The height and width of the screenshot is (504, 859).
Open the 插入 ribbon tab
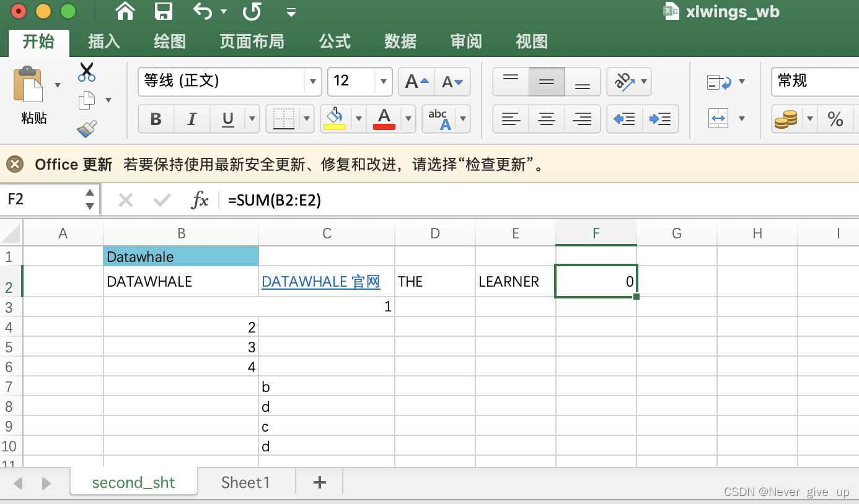click(104, 41)
